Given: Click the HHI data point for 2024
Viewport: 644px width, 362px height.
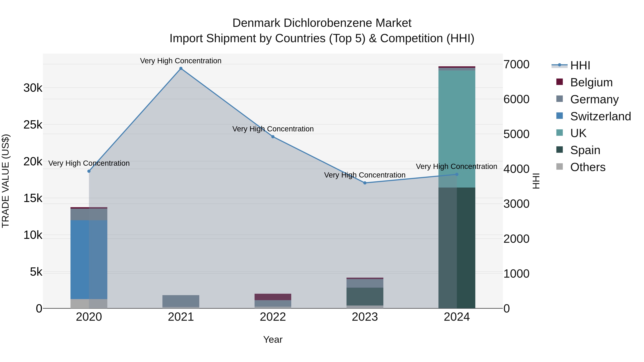Looking at the screenshot, I should 457,174.
